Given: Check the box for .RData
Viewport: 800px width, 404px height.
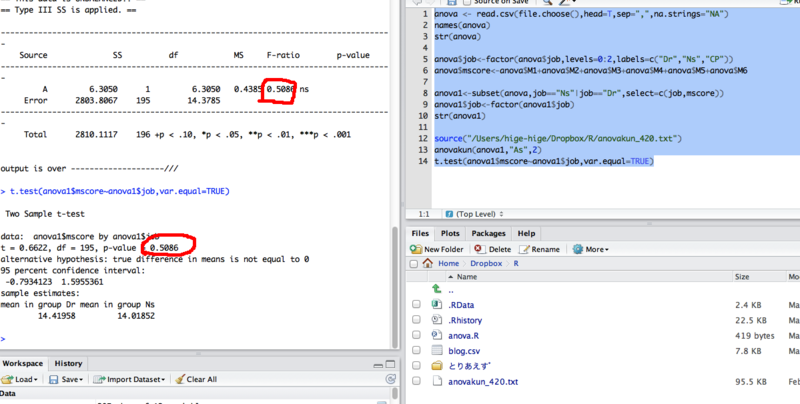Looking at the screenshot, I should click(416, 305).
